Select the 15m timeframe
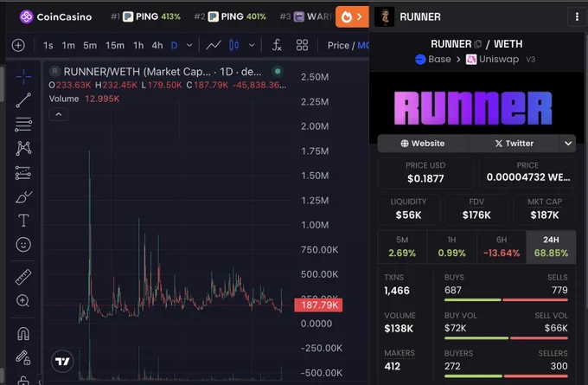Viewport: 588px width, 385px height. 115,45
